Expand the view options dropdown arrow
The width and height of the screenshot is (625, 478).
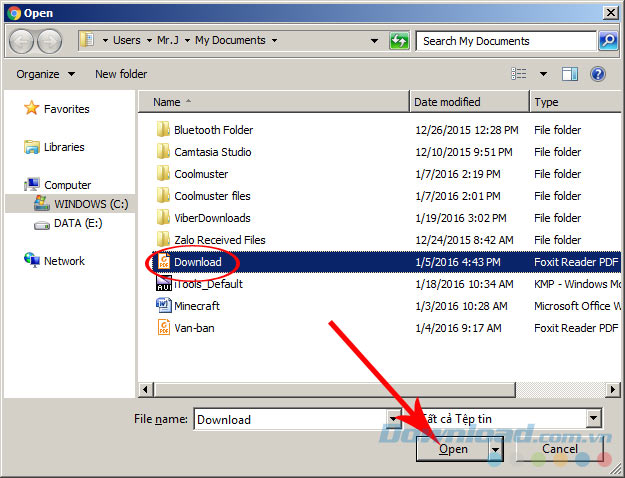tap(543, 74)
